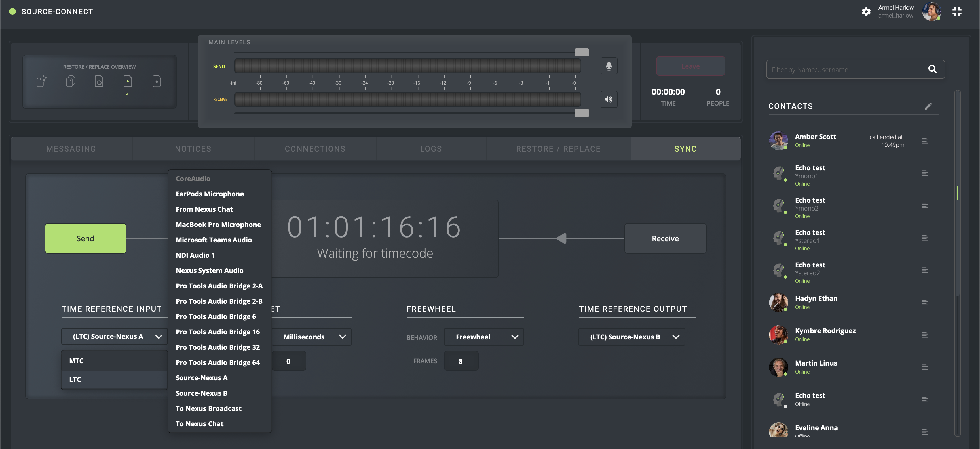980x449 pixels.
Task: Click the Receive button
Action: click(x=665, y=238)
